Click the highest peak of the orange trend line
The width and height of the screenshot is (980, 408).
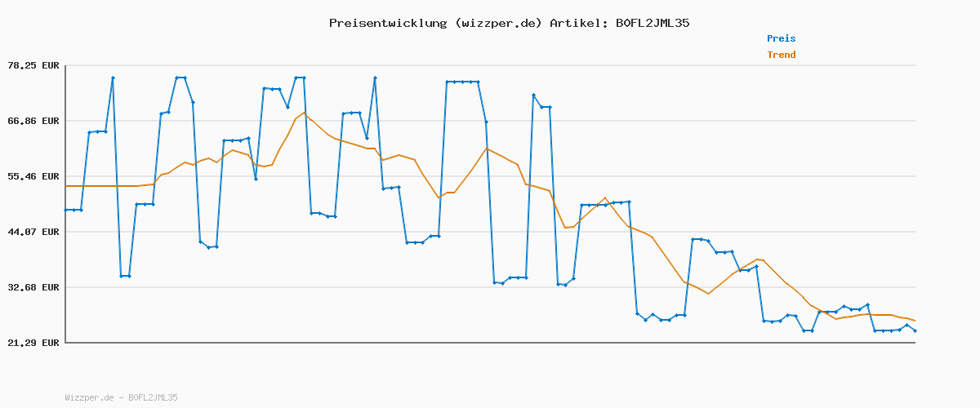pos(304,113)
